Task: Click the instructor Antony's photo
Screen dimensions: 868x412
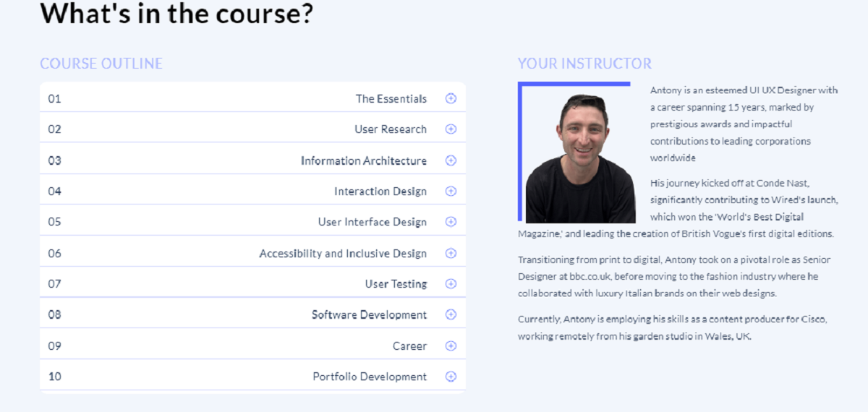Action: [580, 158]
